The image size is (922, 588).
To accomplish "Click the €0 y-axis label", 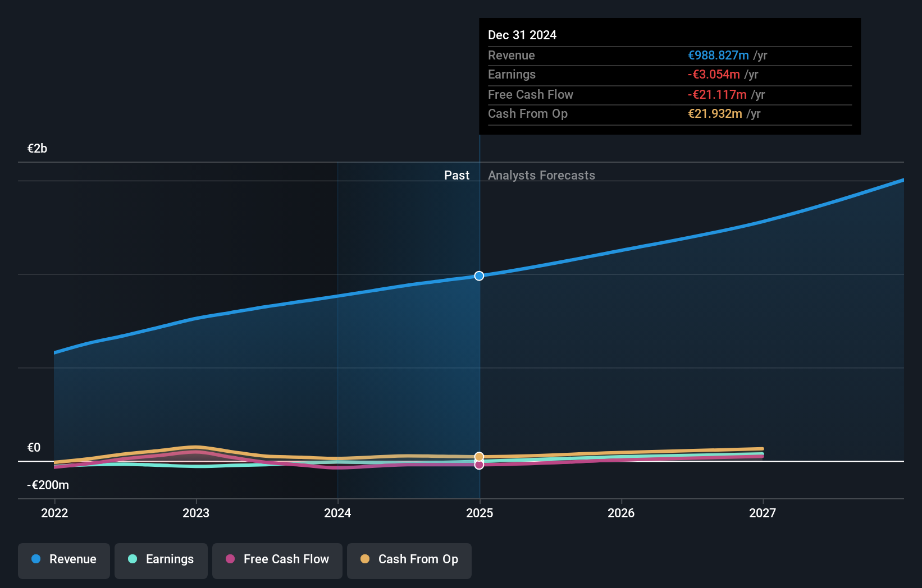I will tap(34, 448).
